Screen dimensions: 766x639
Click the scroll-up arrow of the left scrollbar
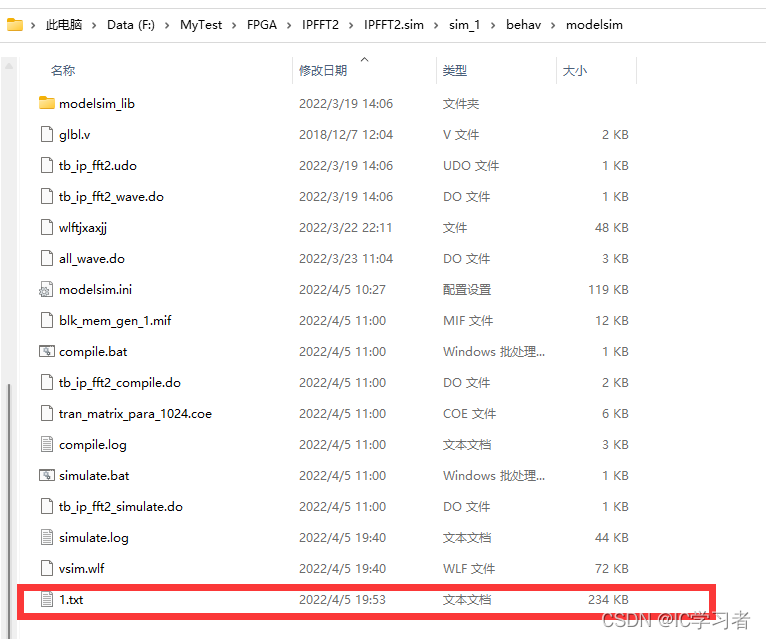pos(9,65)
